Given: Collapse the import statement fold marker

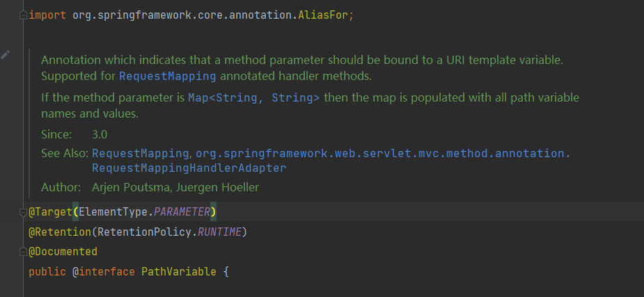Looking at the screenshot, I should click(x=23, y=15).
